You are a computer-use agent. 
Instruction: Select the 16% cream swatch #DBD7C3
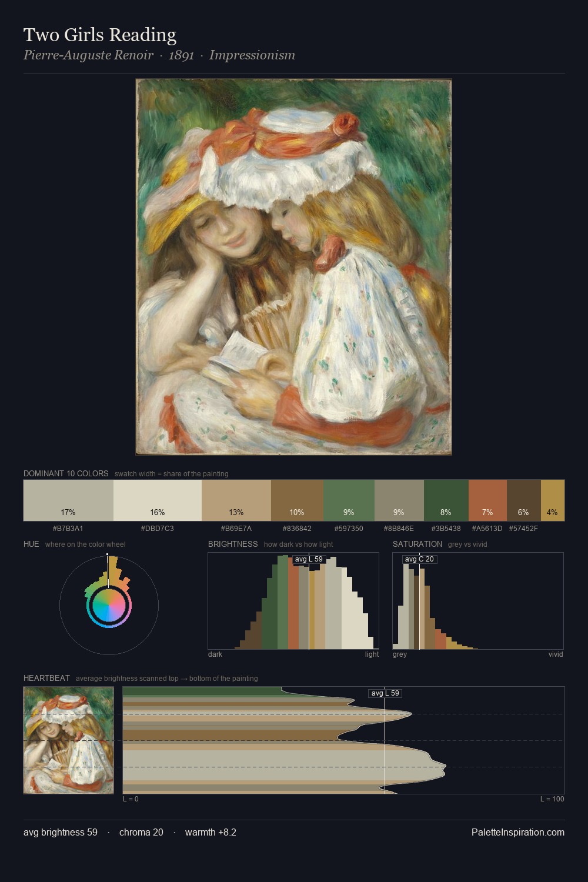point(158,500)
